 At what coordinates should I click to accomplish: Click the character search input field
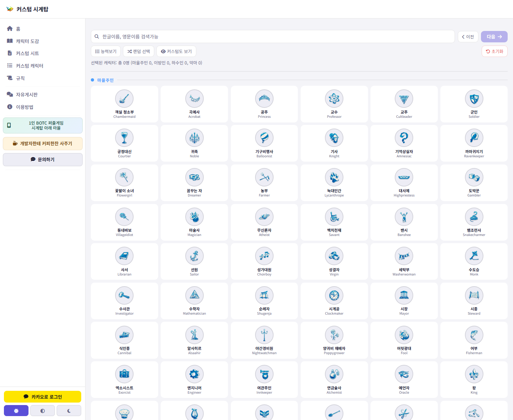[x=273, y=37]
